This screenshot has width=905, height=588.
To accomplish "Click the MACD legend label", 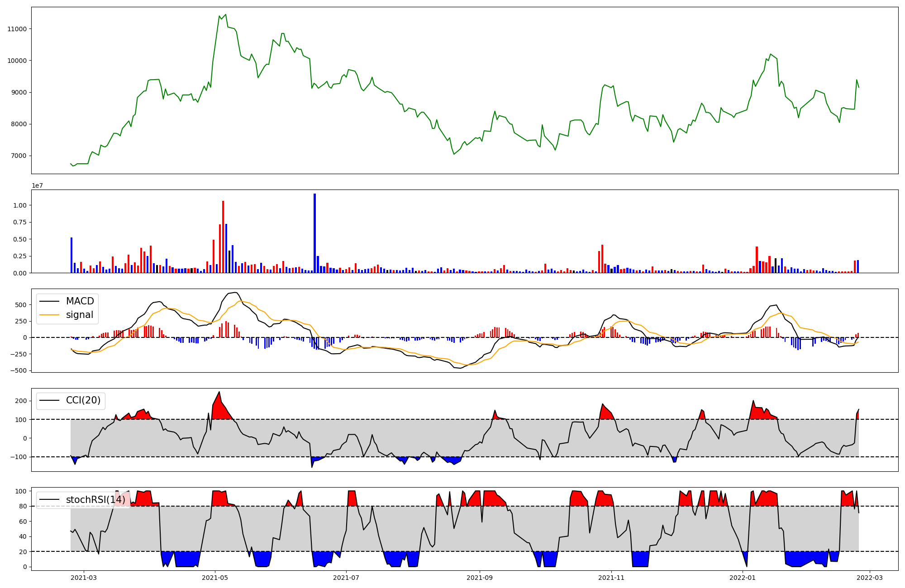I will click(80, 301).
